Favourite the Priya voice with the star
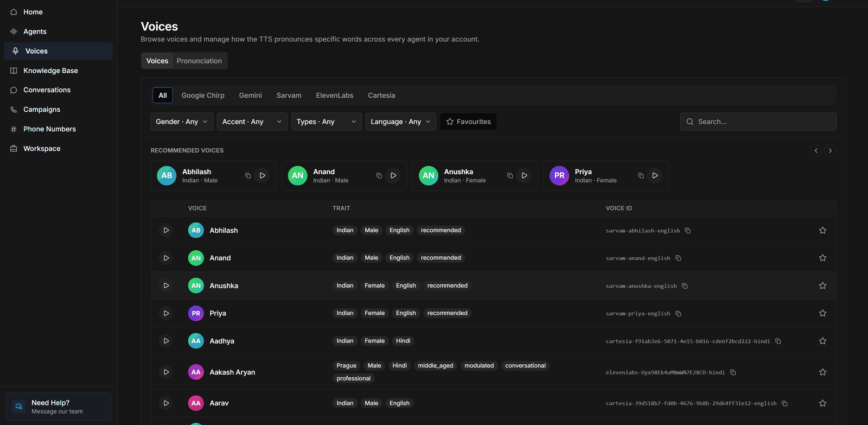The width and height of the screenshot is (868, 425). tap(823, 313)
